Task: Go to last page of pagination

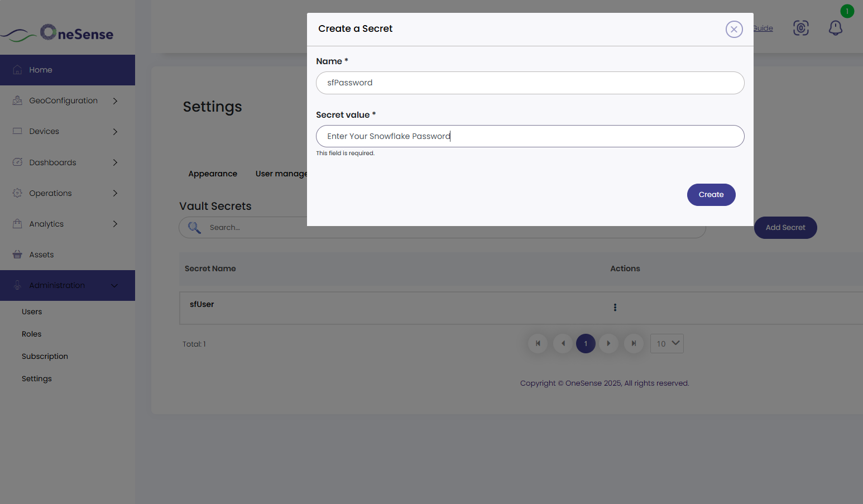Action: [x=634, y=344]
